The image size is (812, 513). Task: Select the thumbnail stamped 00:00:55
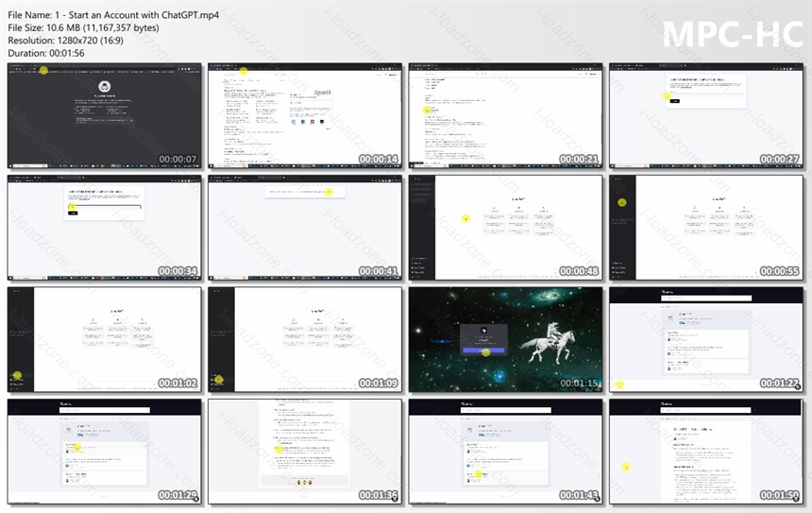[x=706, y=228]
